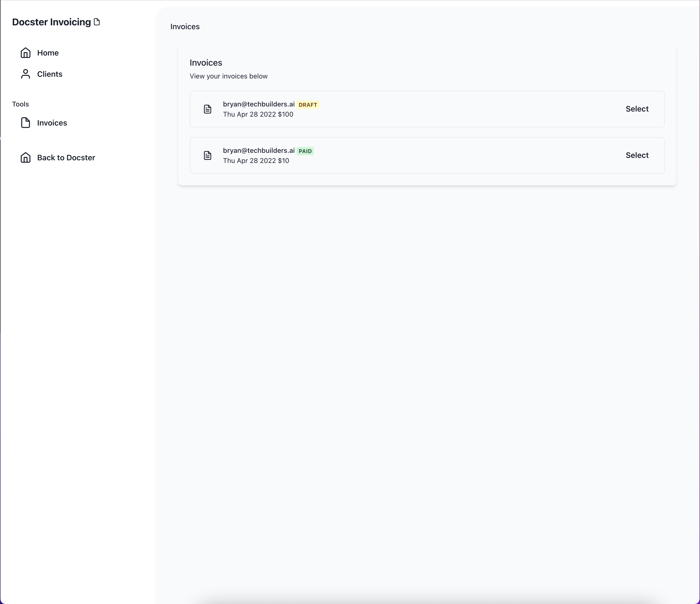700x604 pixels.
Task: Click the Clients person icon
Action: [25, 74]
